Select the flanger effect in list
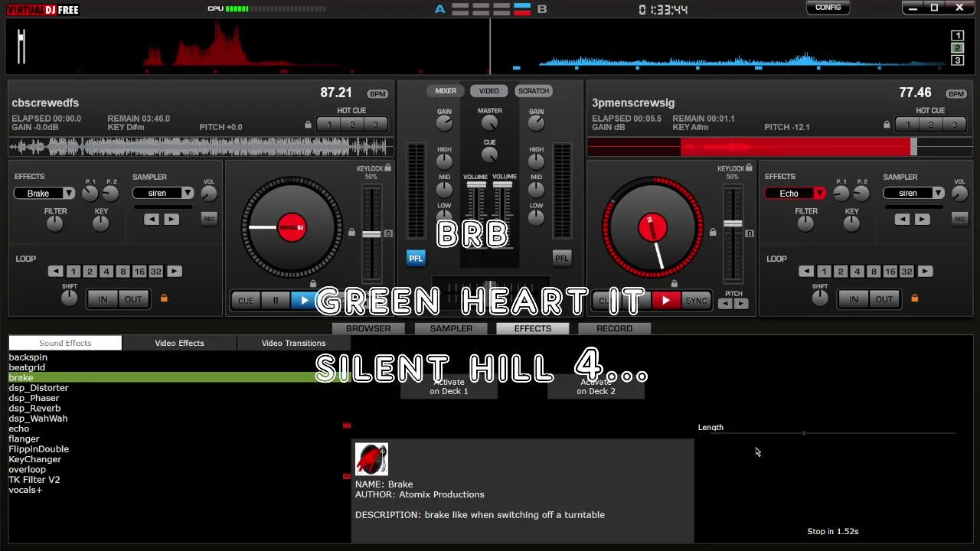The image size is (980, 551). (x=24, y=439)
